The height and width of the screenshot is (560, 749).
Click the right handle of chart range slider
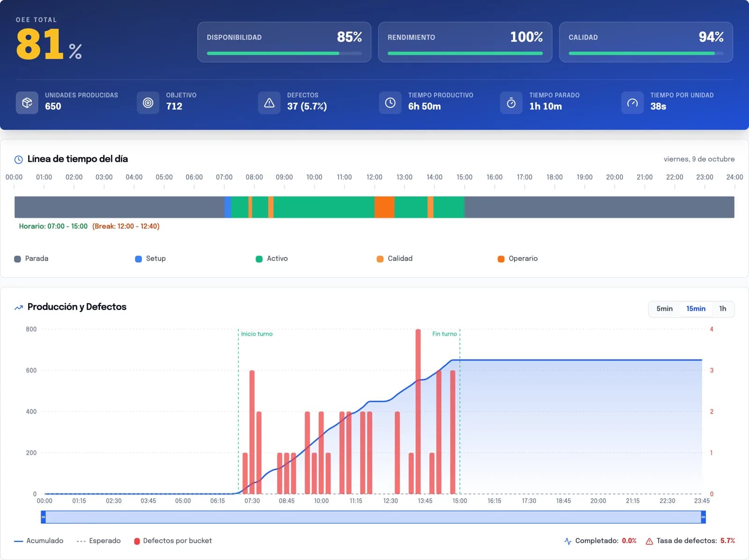pos(703,517)
